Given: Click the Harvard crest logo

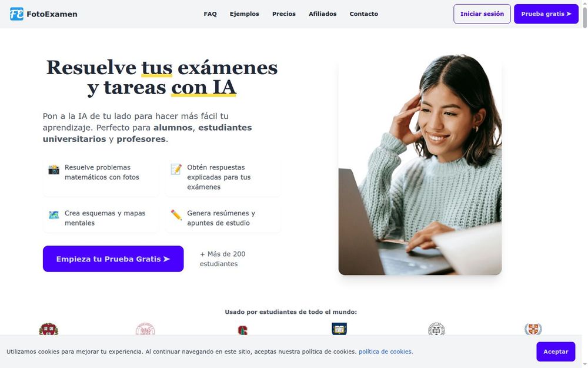Looking at the screenshot, I should click(48, 329).
